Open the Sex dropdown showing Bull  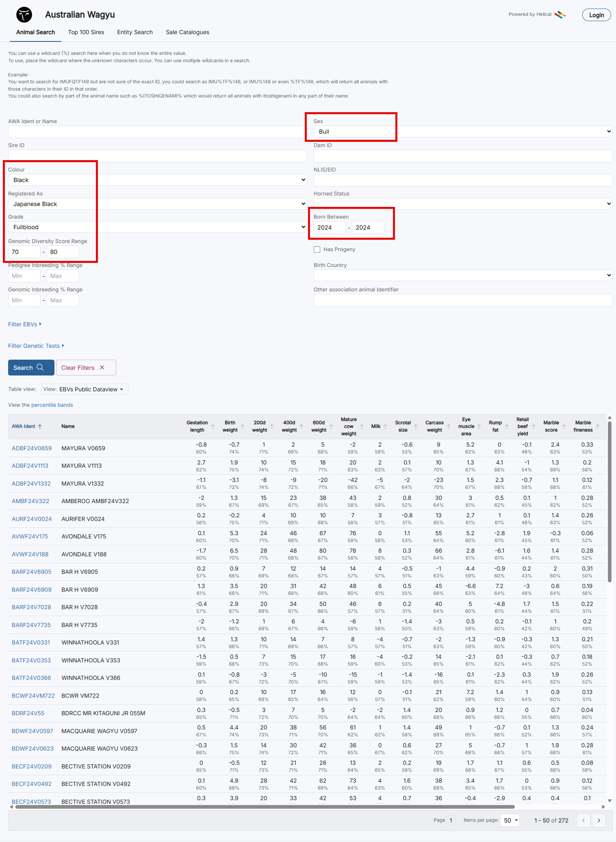[462, 132]
